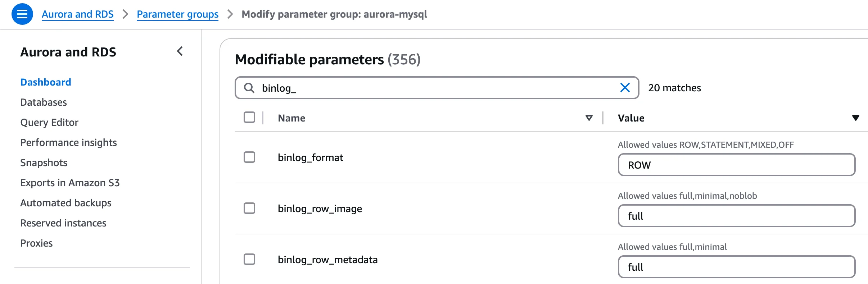This screenshot has width=868, height=284.
Task: Open the Query Editor page
Action: tap(49, 122)
